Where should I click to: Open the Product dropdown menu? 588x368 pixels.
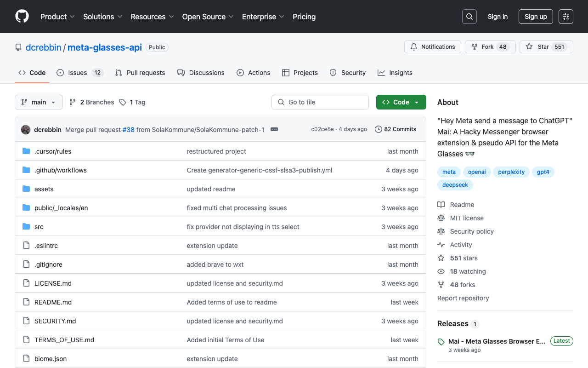[57, 17]
